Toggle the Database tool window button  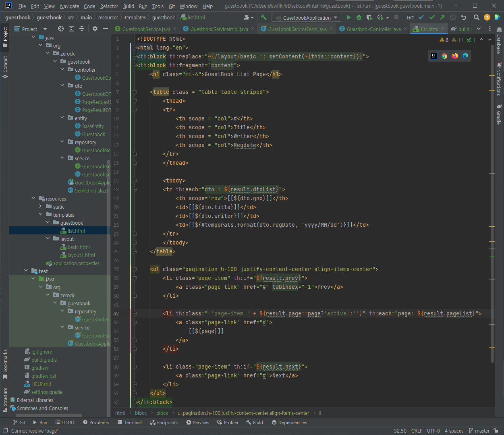pyautogui.click(x=499, y=41)
